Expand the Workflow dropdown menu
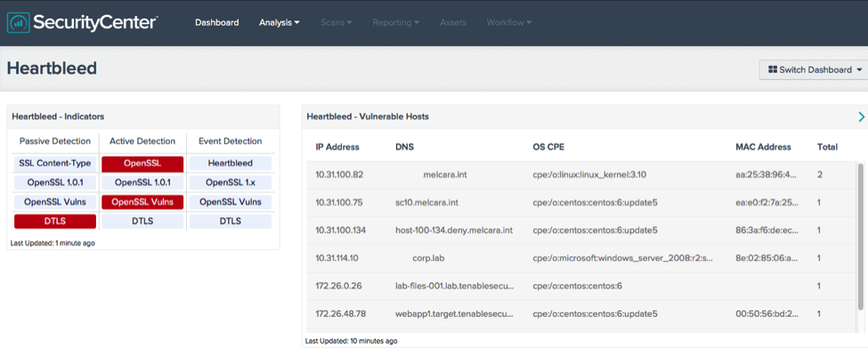Screen dimensions: 868x356 coord(508,23)
